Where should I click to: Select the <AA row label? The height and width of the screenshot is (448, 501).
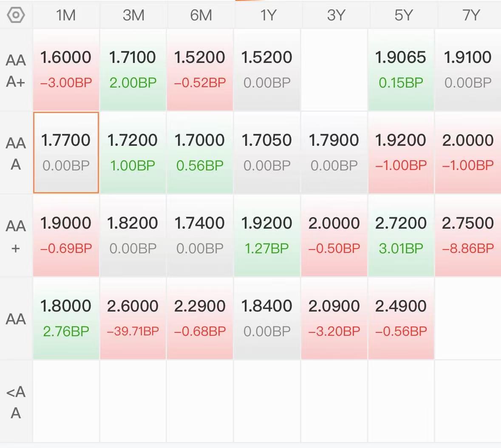[16, 402]
